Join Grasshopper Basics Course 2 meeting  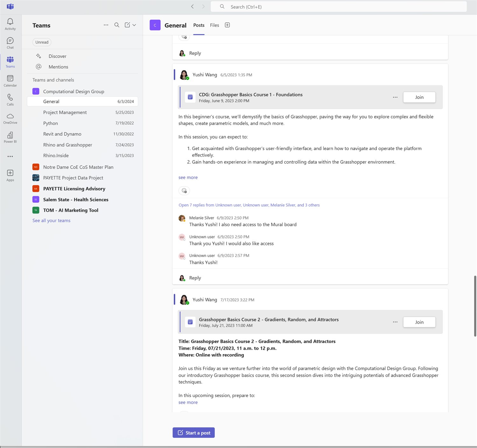[x=419, y=322]
